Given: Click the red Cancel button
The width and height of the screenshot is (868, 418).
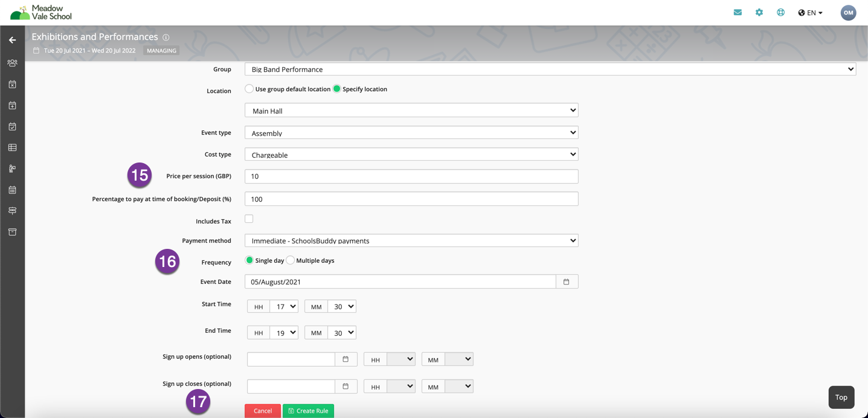Looking at the screenshot, I should [x=263, y=411].
